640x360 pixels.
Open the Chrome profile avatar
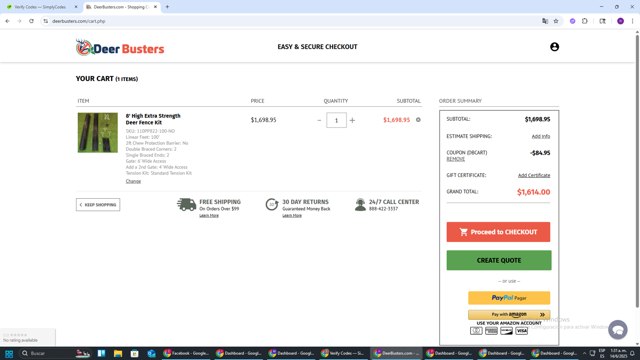pos(620,21)
